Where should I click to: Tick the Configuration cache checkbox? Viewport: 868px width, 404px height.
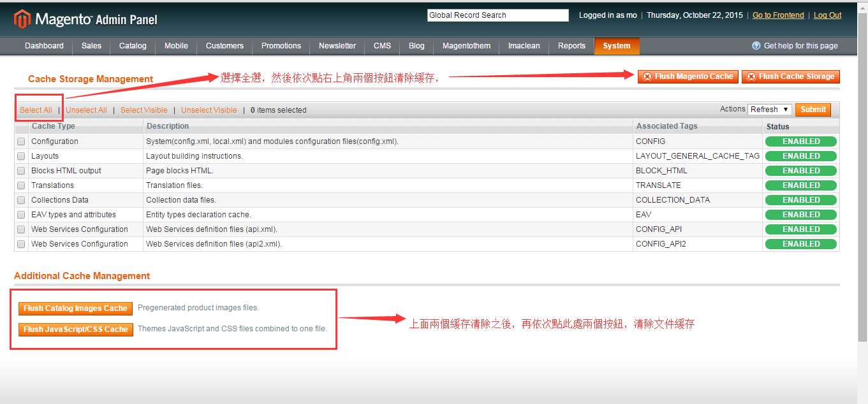pyautogui.click(x=21, y=141)
